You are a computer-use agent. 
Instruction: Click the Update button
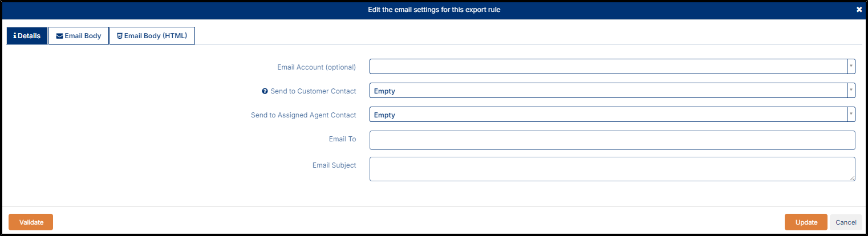[x=806, y=222]
